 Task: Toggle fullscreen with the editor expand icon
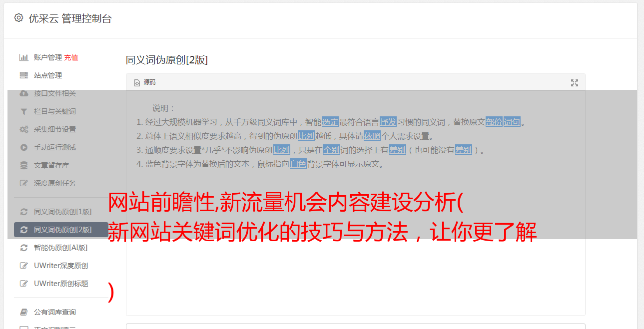point(575,83)
